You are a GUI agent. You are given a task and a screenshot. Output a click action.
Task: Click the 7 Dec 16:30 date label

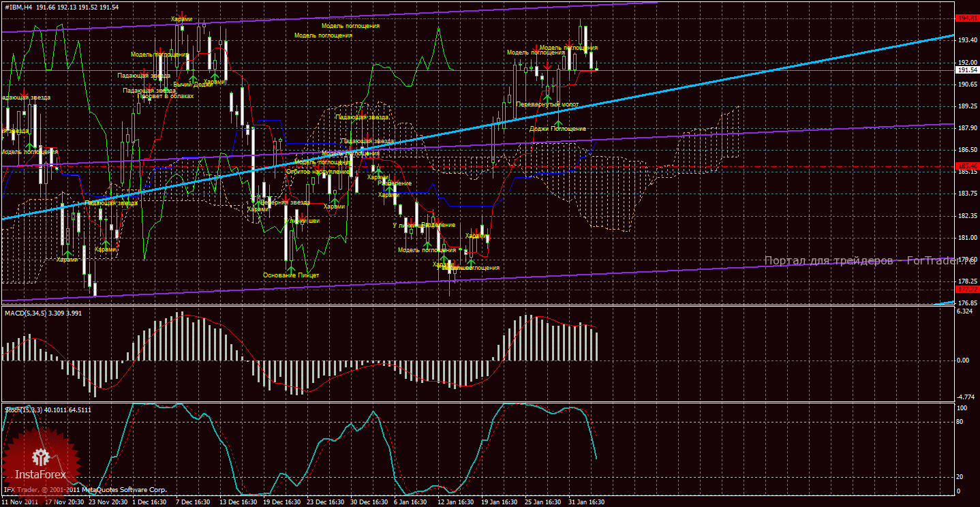point(193,502)
